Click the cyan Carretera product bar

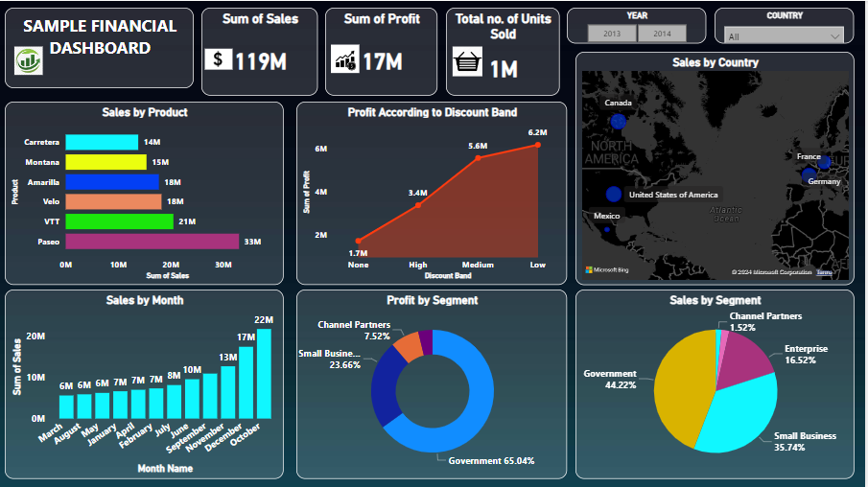point(101,142)
